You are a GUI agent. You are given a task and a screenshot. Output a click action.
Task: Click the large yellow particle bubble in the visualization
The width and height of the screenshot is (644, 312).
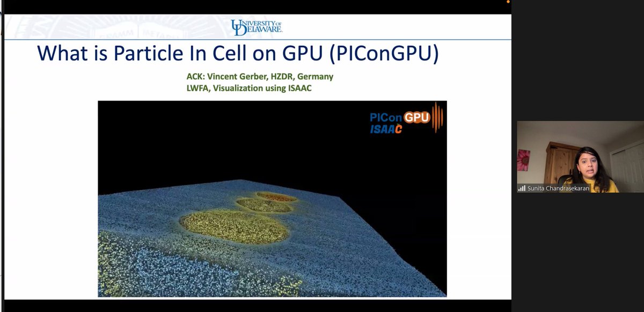tap(234, 227)
